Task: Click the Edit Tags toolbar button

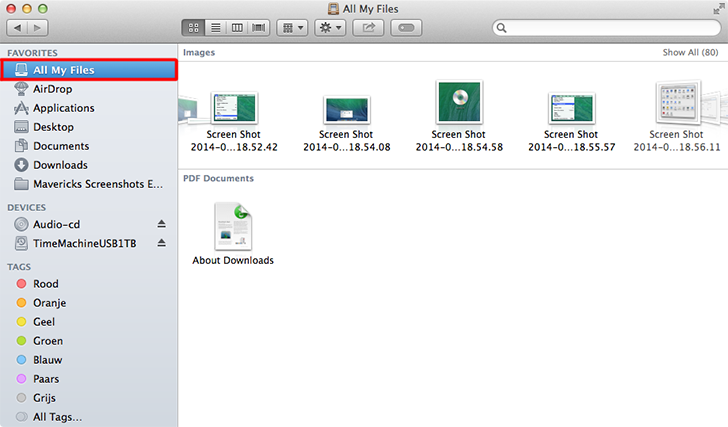Action: coord(406,28)
